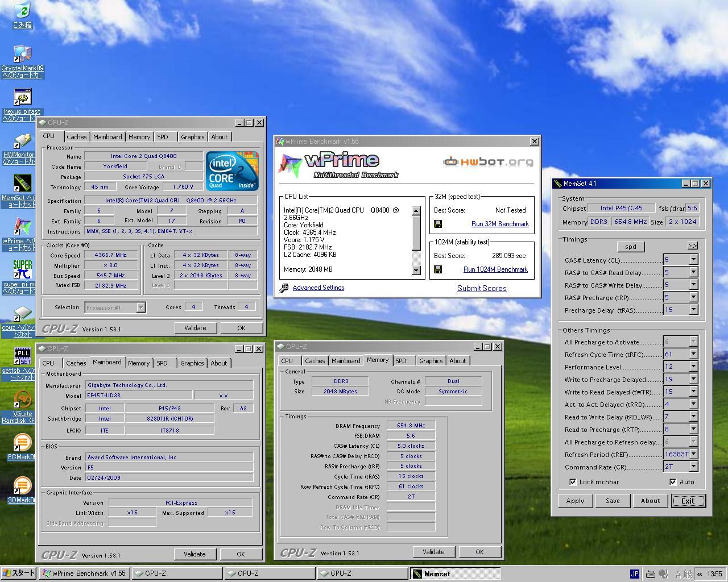Click the wPrime logo graphic
This screenshot has height=582, width=728.
[x=338, y=165]
